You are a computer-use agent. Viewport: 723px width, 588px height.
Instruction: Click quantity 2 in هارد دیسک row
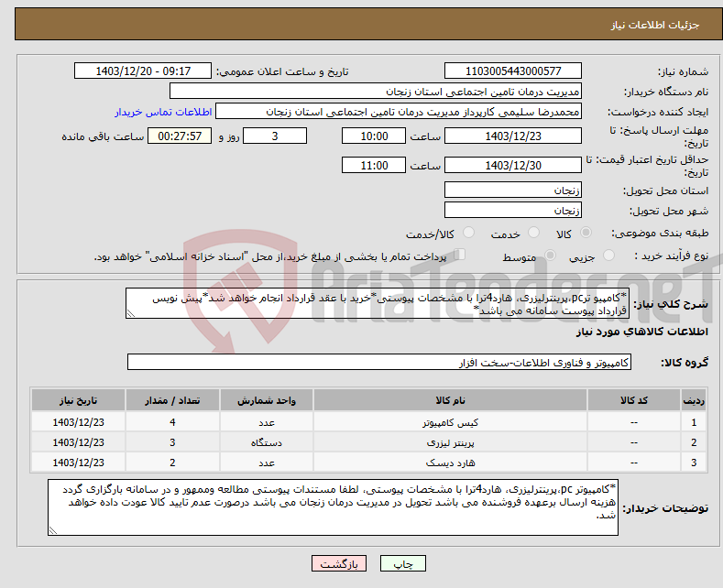coord(172,463)
